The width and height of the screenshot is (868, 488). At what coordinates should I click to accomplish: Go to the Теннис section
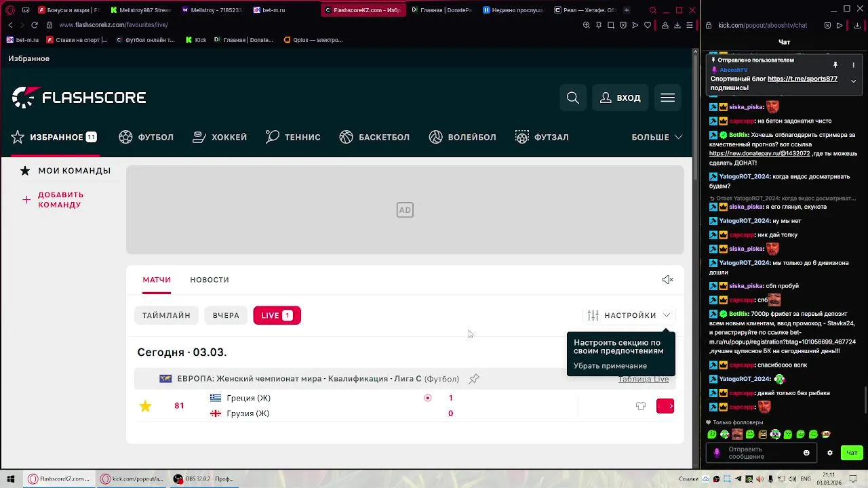coord(293,137)
